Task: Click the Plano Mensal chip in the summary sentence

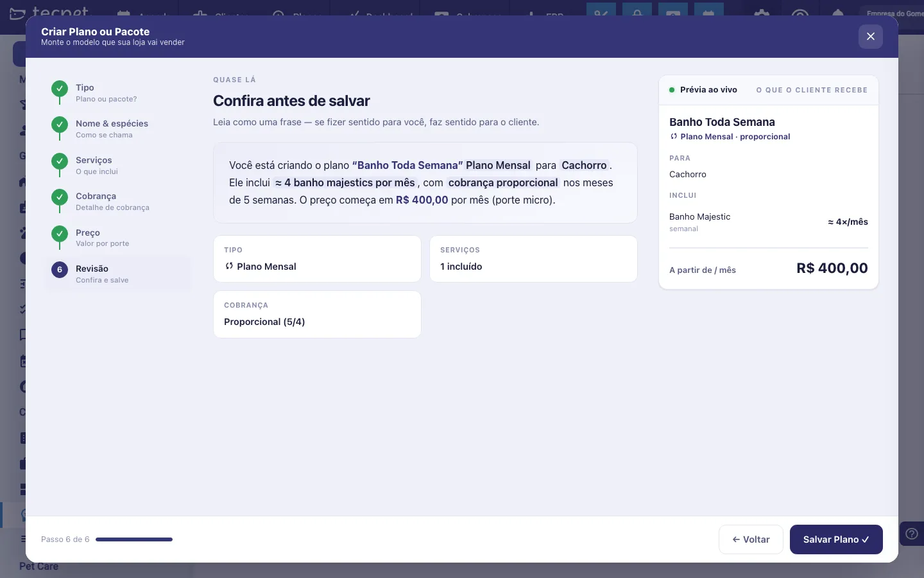Action: click(498, 165)
